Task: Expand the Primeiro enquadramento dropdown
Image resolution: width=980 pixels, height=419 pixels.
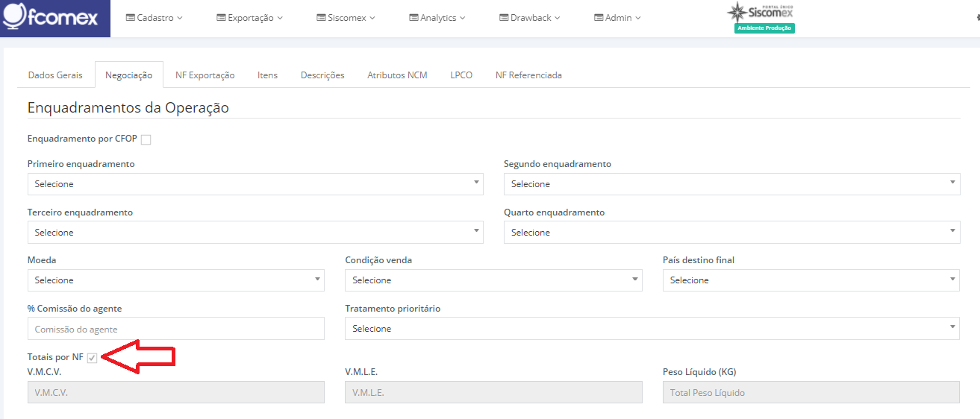Action: (255, 184)
